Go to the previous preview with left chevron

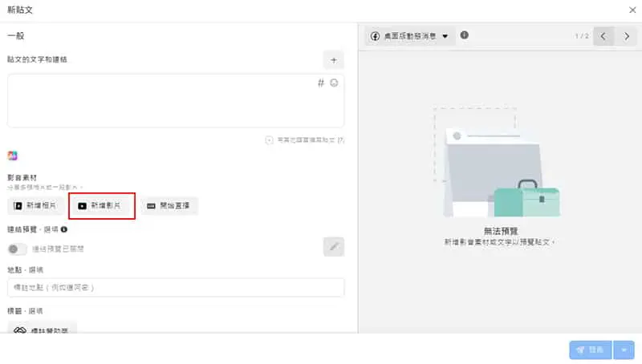[x=603, y=36]
